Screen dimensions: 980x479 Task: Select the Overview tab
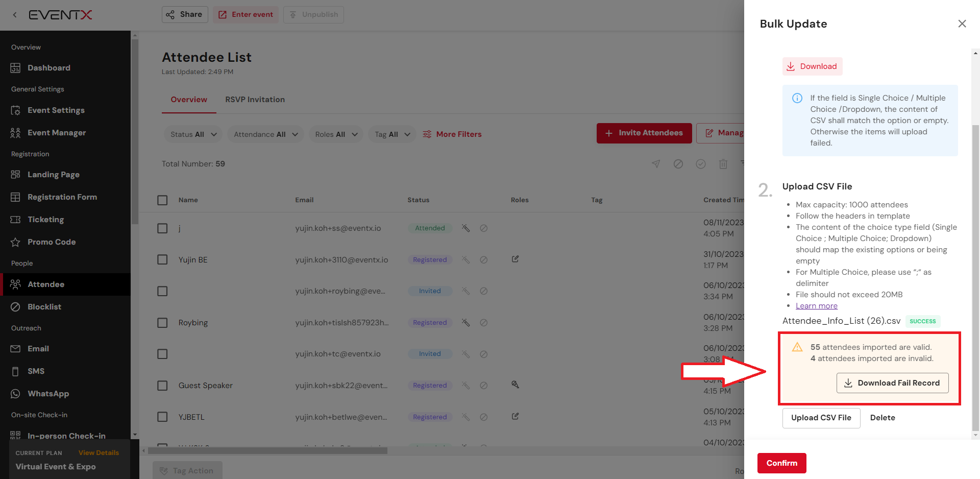coord(189,100)
